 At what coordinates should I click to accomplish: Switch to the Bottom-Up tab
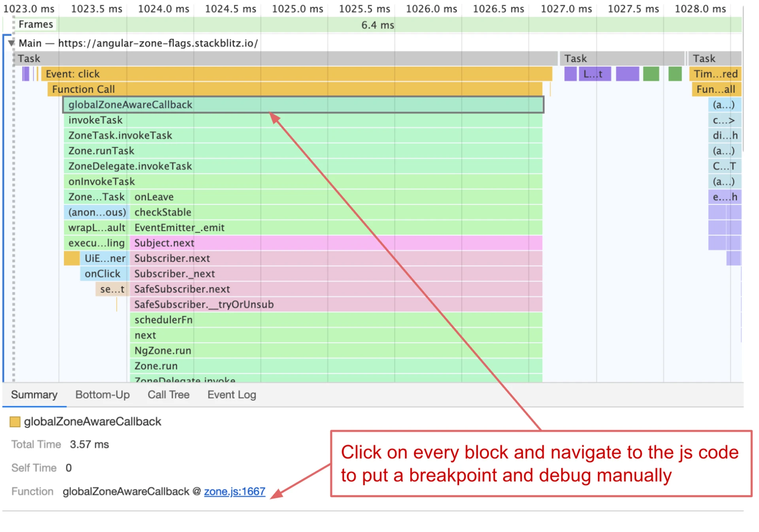pyautogui.click(x=102, y=395)
